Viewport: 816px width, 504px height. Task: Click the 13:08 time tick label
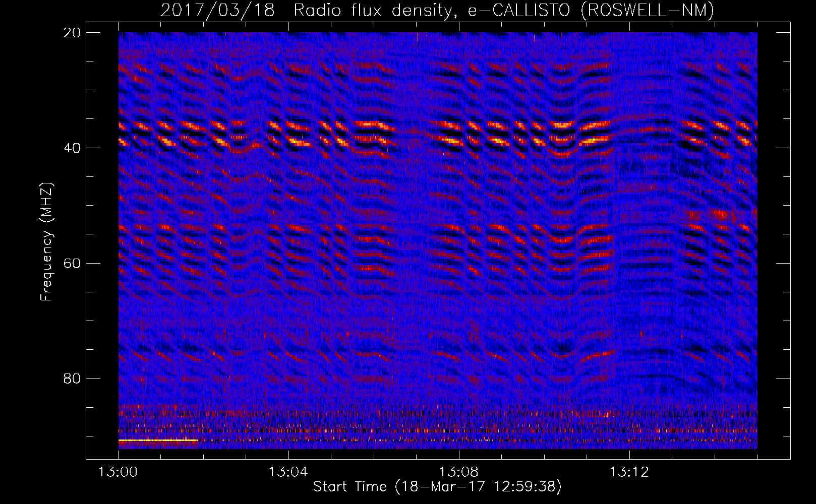459,472
